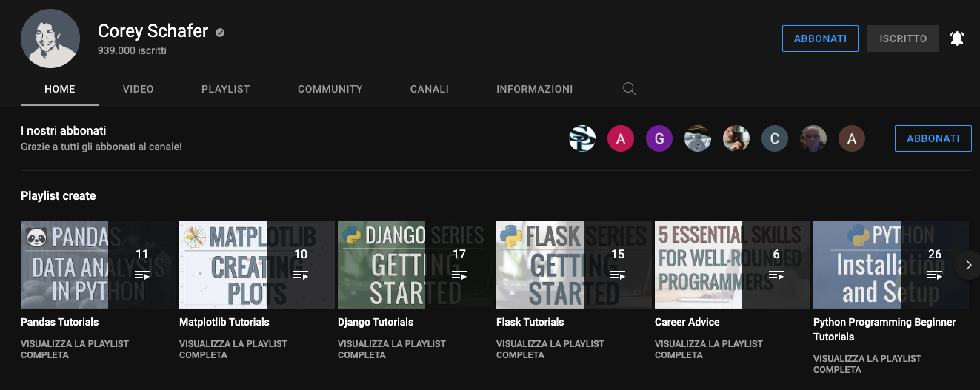Open Python Programming Beginner Tutorials title
This screenshot has height=390, width=980.
[x=884, y=329]
